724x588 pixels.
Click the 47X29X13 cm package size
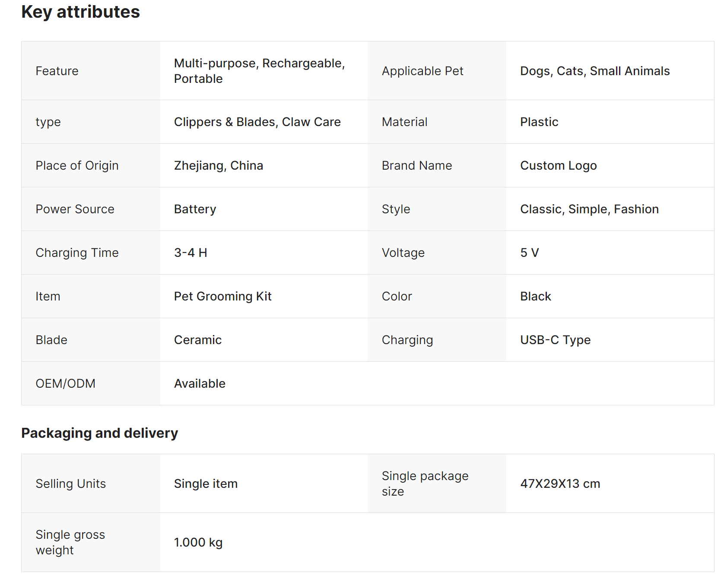pos(560,484)
